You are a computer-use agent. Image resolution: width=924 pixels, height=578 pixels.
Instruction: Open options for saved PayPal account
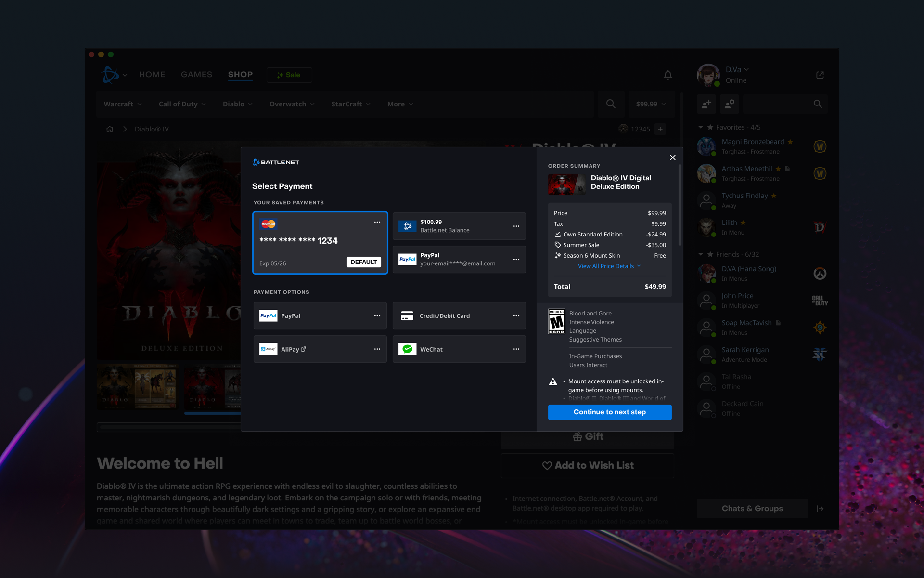[516, 260]
